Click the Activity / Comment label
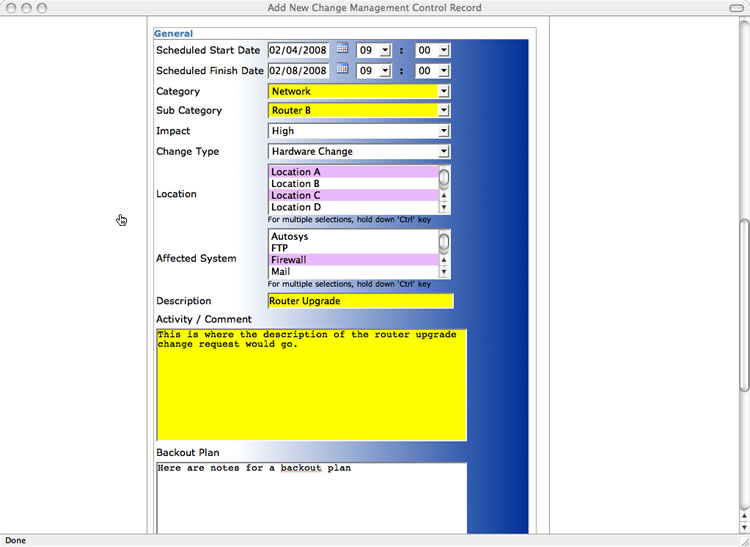This screenshot has width=750, height=547. coord(204,319)
